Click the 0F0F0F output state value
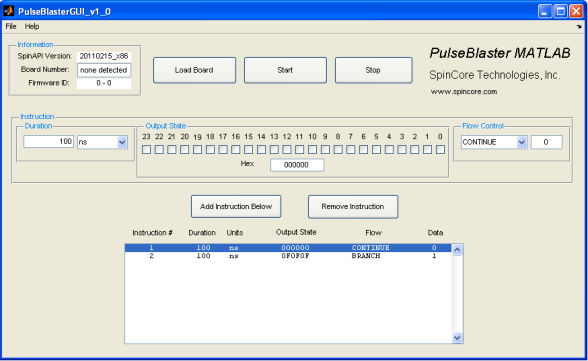588x361 pixels. tap(295, 256)
